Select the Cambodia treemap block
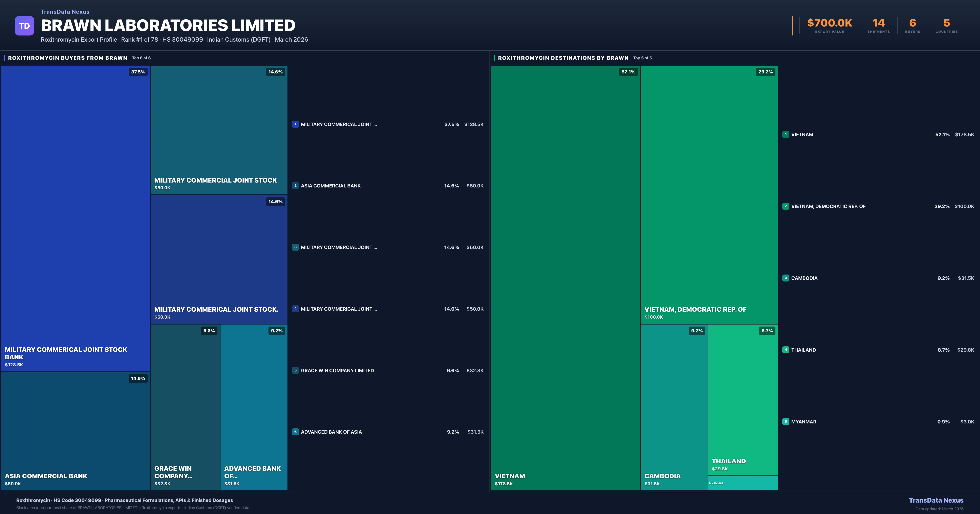The image size is (980, 514). tap(674, 407)
